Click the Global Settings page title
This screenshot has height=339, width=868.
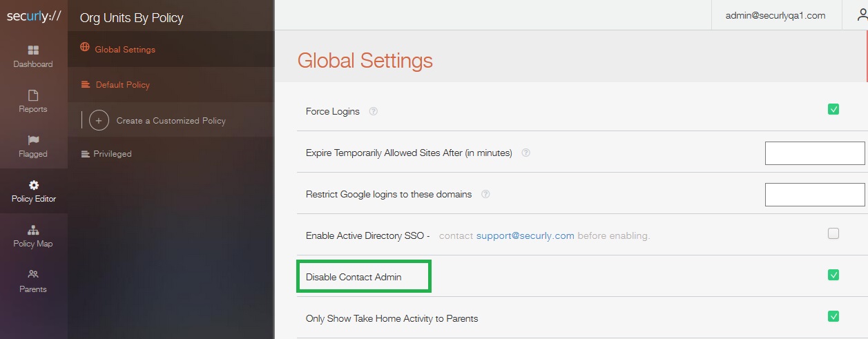[x=365, y=61]
